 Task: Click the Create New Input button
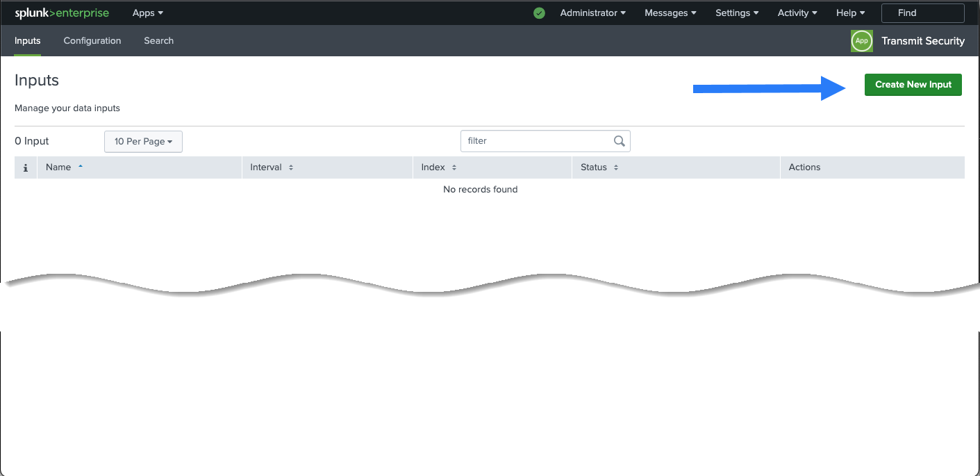(913, 85)
